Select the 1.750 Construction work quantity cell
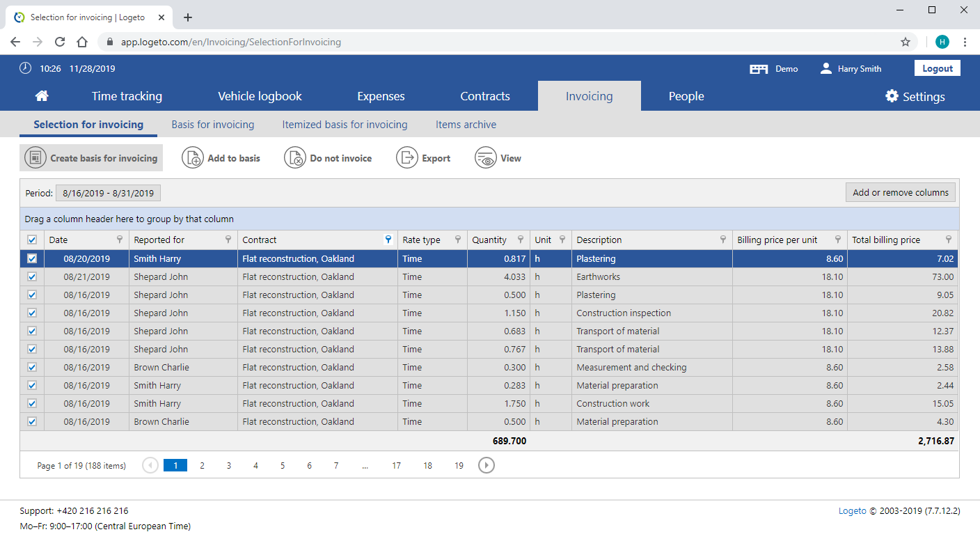 [498, 403]
